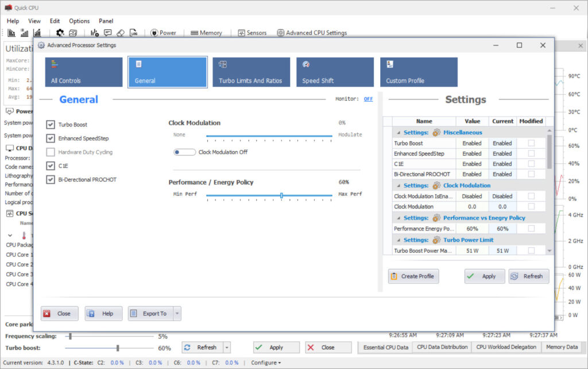Image resolution: width=588 pixels, height=369 pixels.
Task: Open the CPU Data Distribution tab
Action: (x=442, y=347)
